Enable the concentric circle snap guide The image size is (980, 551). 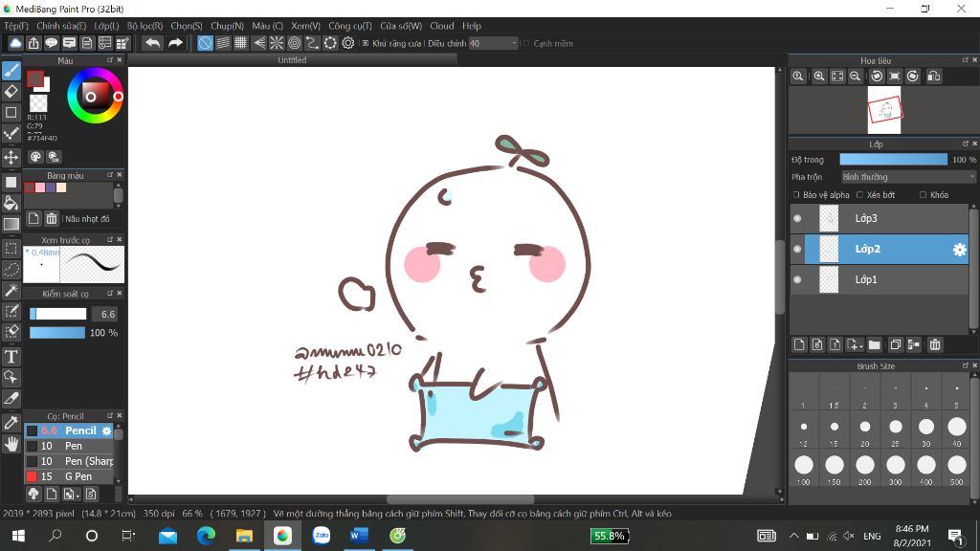pyautogui.click(x=295, y=43)
